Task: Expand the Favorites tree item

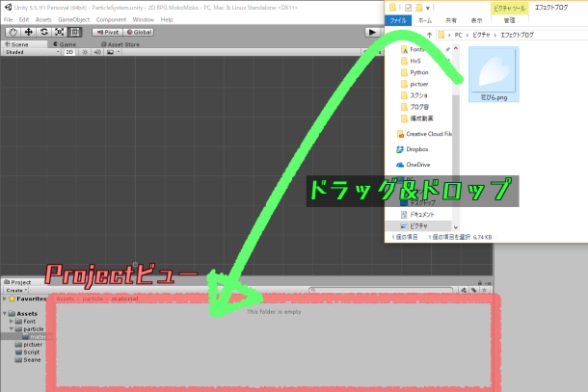Action: (x=5, y=299)
